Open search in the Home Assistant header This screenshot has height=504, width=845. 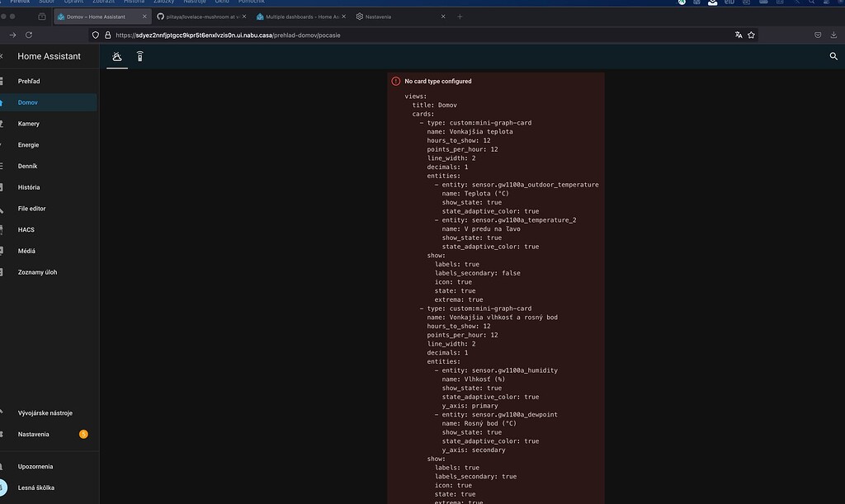tap(833, 56)
